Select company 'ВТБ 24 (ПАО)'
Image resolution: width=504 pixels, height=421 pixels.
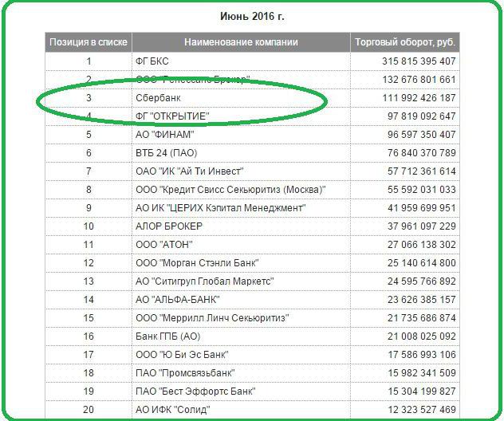[166, 152]
